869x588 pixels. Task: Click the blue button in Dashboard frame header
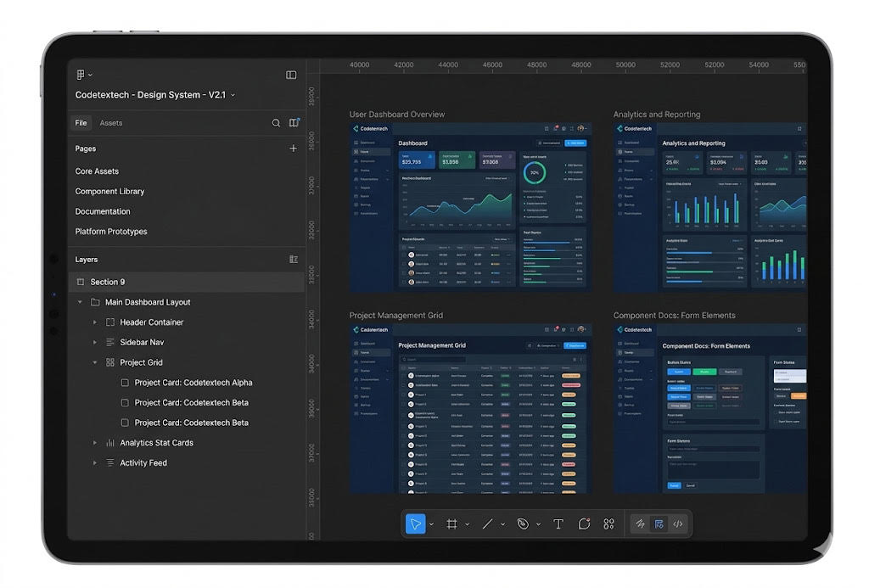(x=576, y=143)
